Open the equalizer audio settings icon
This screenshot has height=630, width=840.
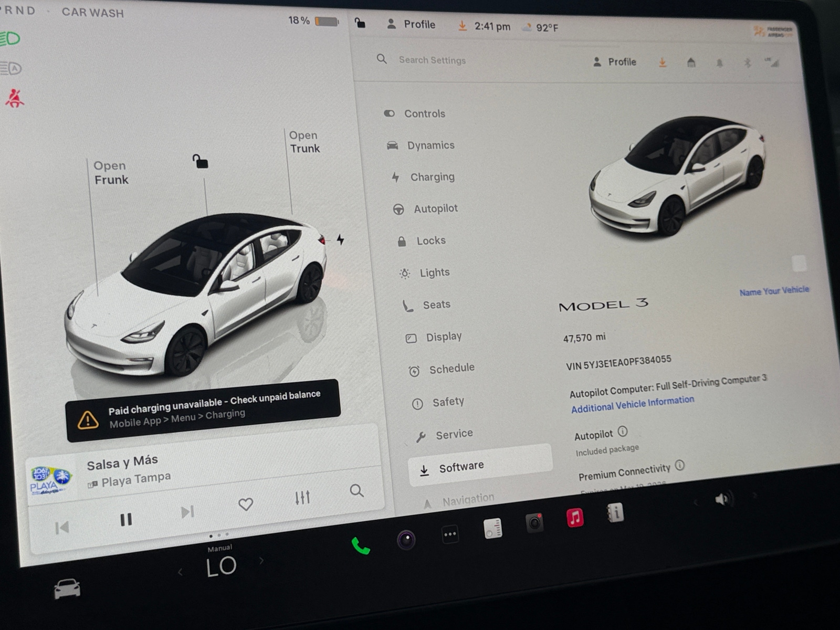pos(302,497)
